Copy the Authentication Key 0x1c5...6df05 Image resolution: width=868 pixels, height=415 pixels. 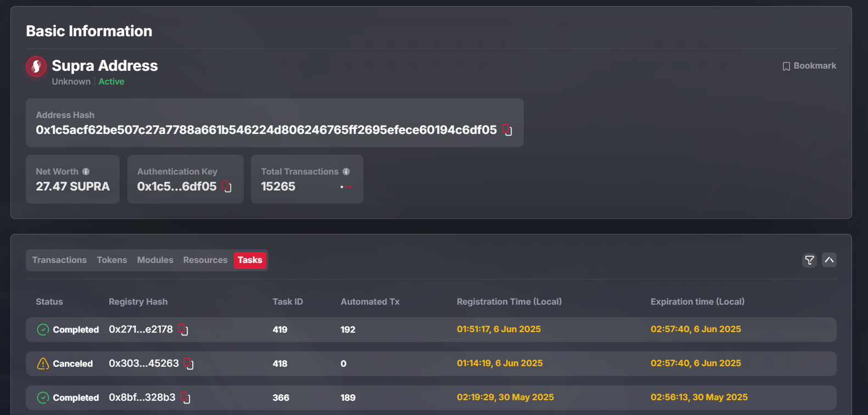pos(227,187)
